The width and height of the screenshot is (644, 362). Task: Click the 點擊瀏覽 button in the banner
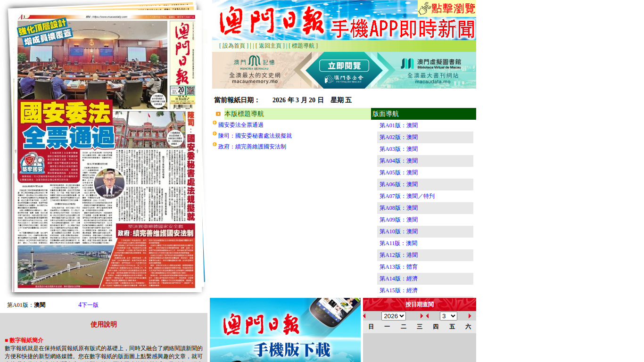point(446,8)
